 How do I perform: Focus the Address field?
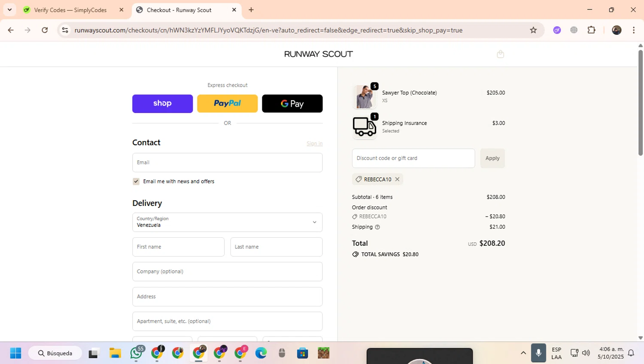227,297
